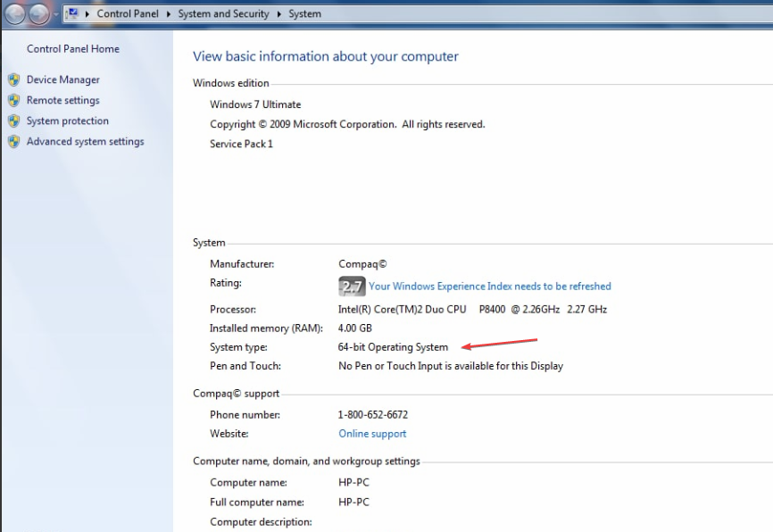Click the Forward navigation arrow button
The width and height of the screenshot is (773, 532).
click(x=39, y=13)
